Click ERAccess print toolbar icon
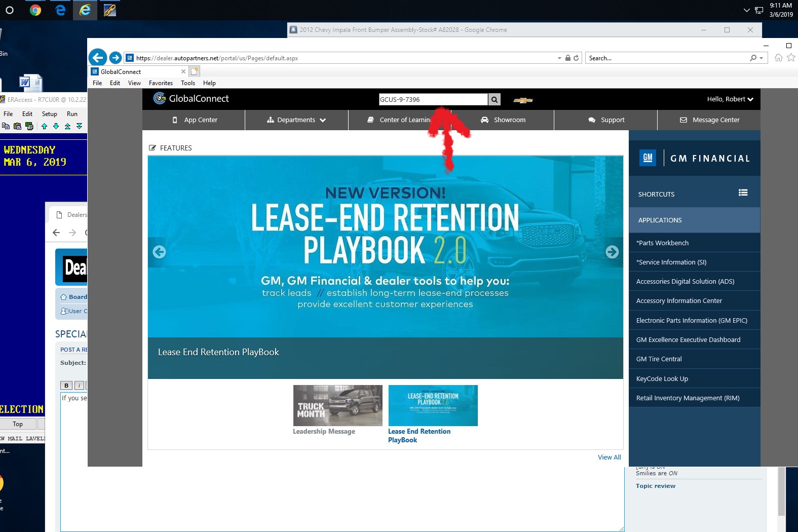The width and height of the screenshot is (798, 532). tap(29, 126)
